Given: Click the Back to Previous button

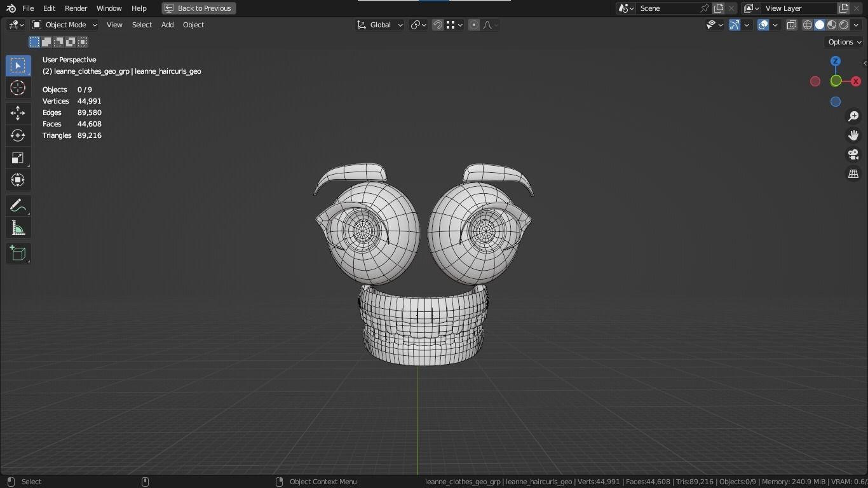Looking at the screenshot, I should click(x=198, y=8).
